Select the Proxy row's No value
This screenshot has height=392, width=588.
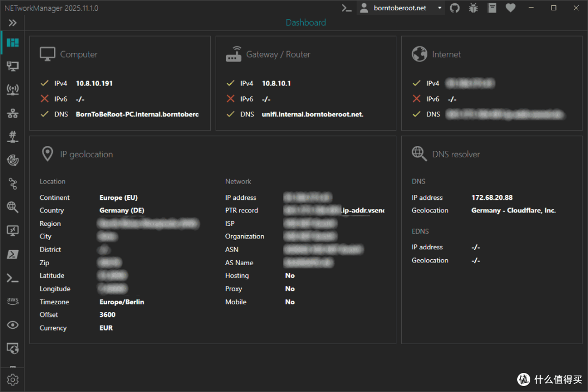point(290,289)
